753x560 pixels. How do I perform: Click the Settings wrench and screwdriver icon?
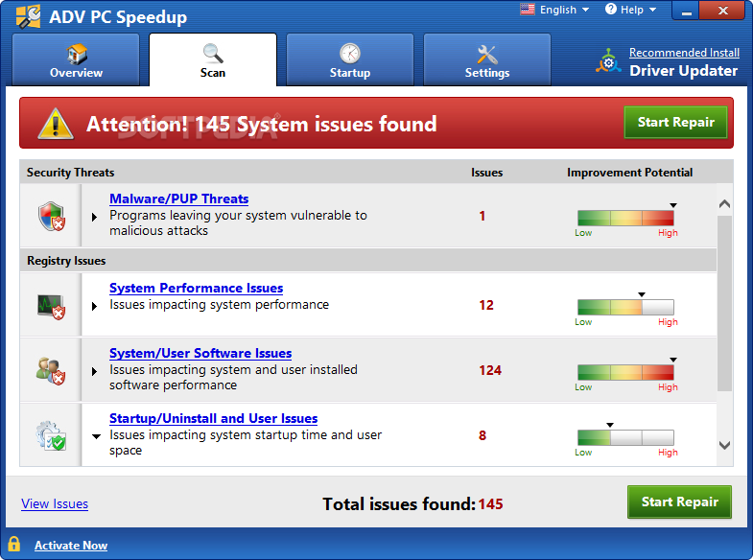487,54
